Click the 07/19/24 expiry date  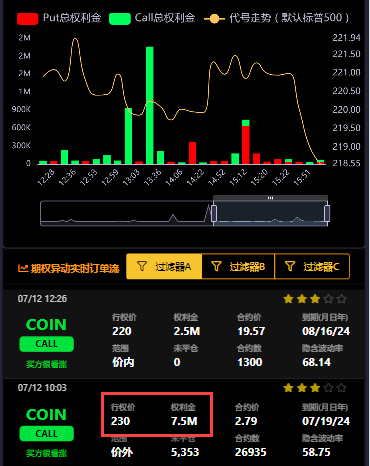pos(326,421)
